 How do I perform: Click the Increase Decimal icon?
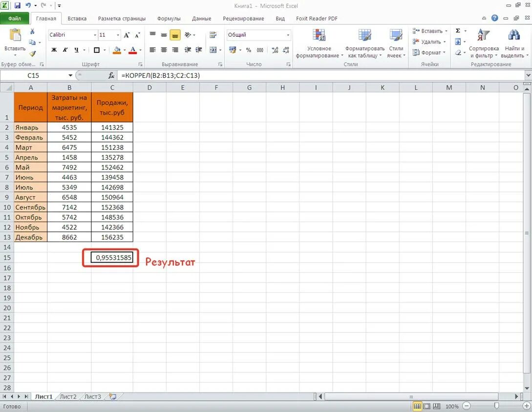tap(275, 50)
